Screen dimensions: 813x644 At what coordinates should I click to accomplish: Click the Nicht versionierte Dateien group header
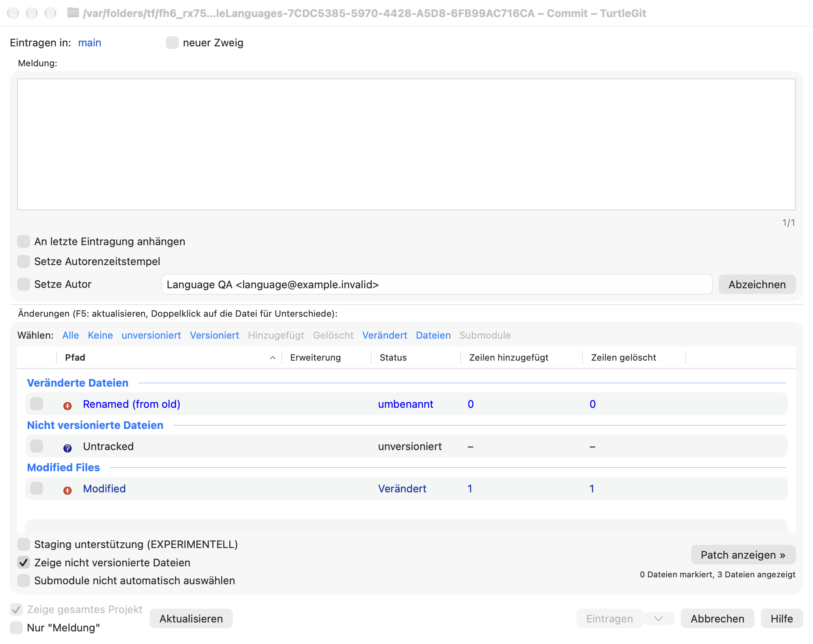(95, 425)
